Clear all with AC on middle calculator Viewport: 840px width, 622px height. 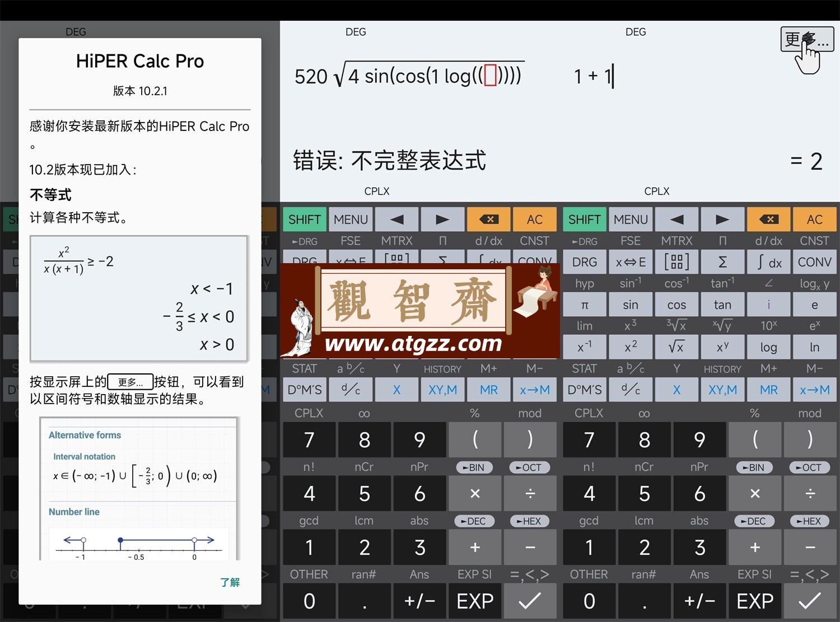pyautogui.click(x=535, y=219)
